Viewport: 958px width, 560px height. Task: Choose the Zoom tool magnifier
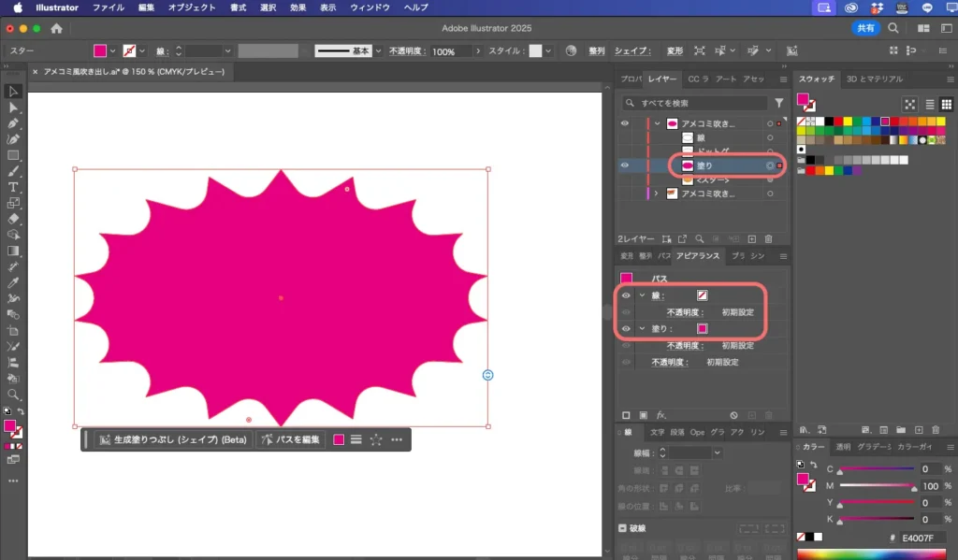click(x=13, y=395)
